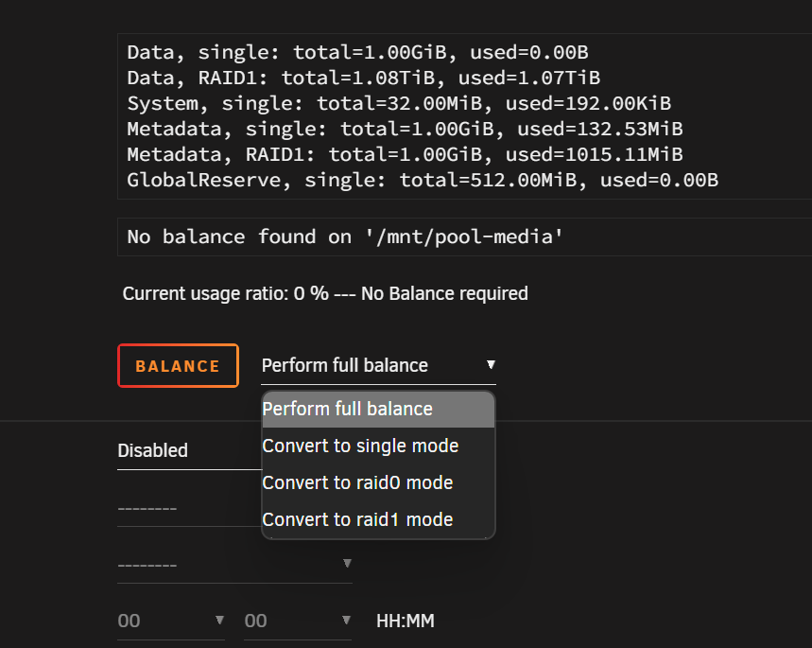Click the orange BALANCE button
812x648 pixels.
(178, 365)
